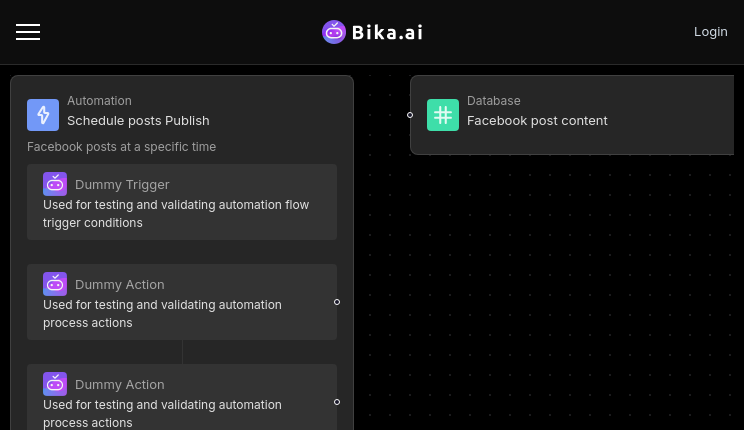
Task: Click the blue Automation lightning icon
Action: [43, 115]
